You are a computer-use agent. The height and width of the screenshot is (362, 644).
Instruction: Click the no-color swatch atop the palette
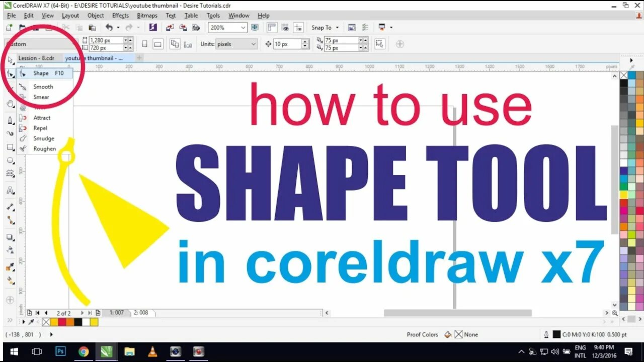[x=624, y=75]
